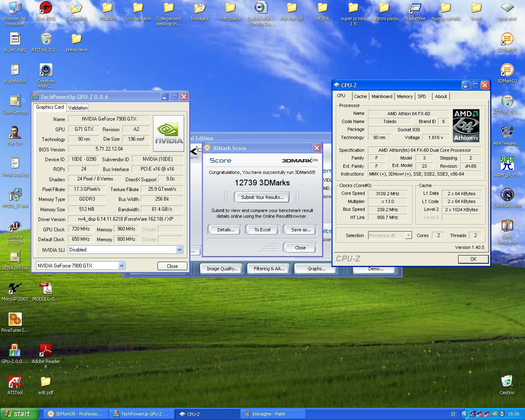Viewport: 525px width, 420px height.
Task: Open Filtering & AA settings in 3DMark05
Action: [x=269, y=269]
